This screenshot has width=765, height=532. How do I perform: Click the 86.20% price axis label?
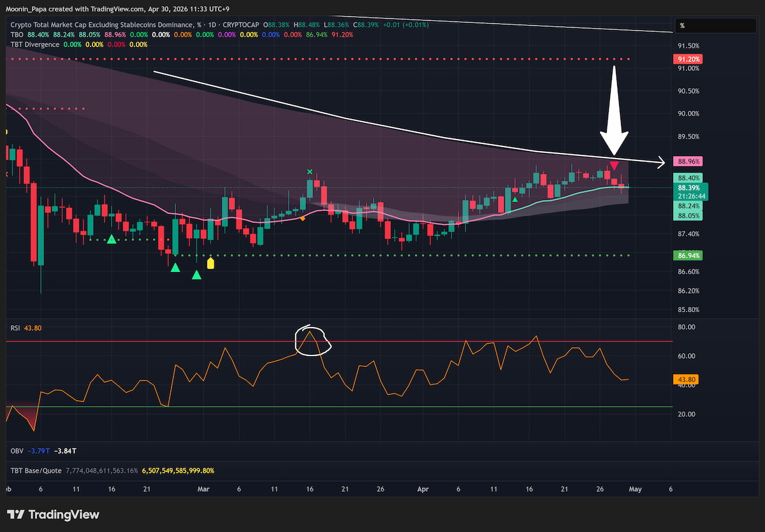pos(688,291)
